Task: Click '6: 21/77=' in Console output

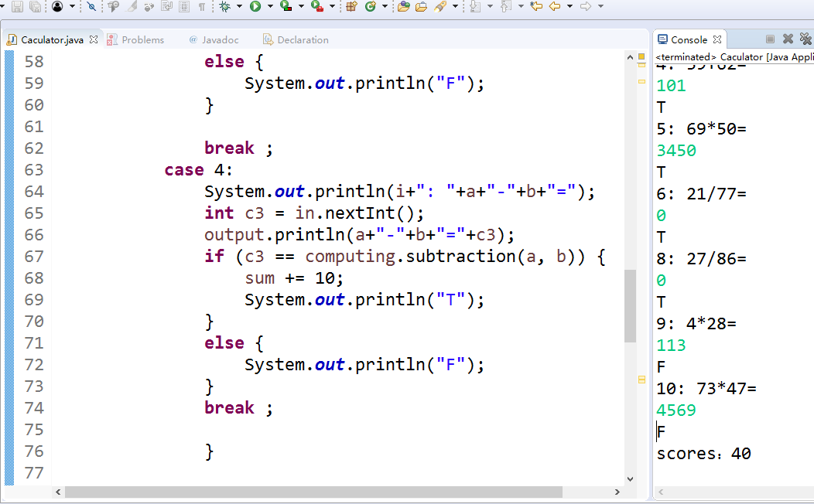Action: 701,194
